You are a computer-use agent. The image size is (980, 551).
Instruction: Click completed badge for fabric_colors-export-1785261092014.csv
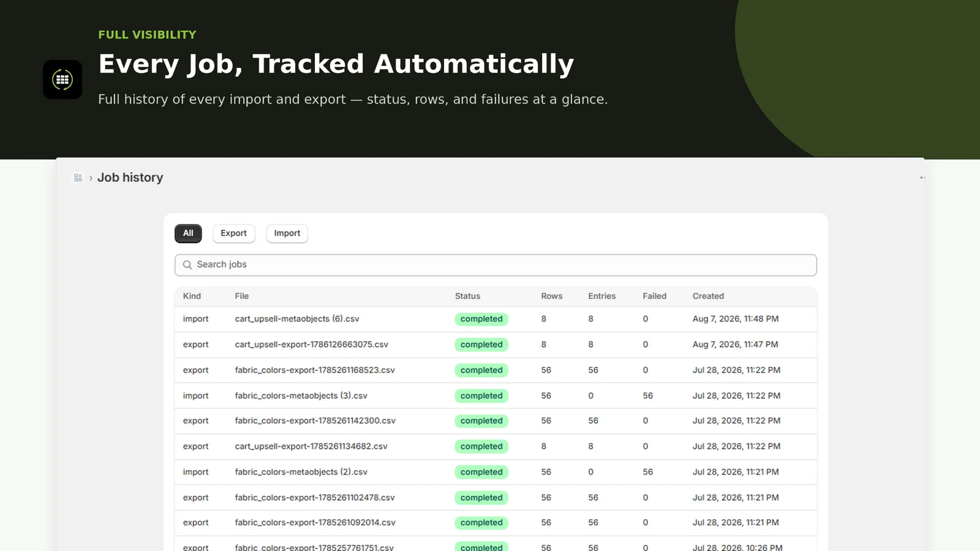(x=481, y=523)
